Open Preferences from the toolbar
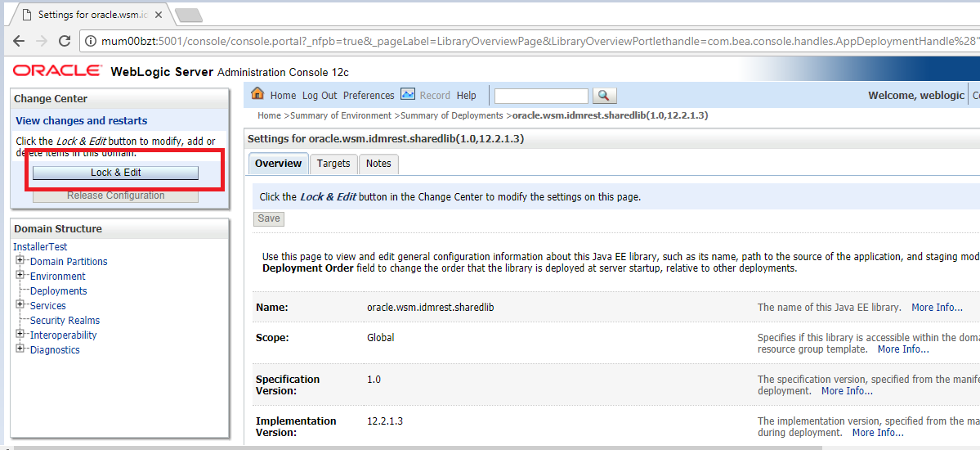This screenshot has height=450, width=980. click(x=369, y=96)
